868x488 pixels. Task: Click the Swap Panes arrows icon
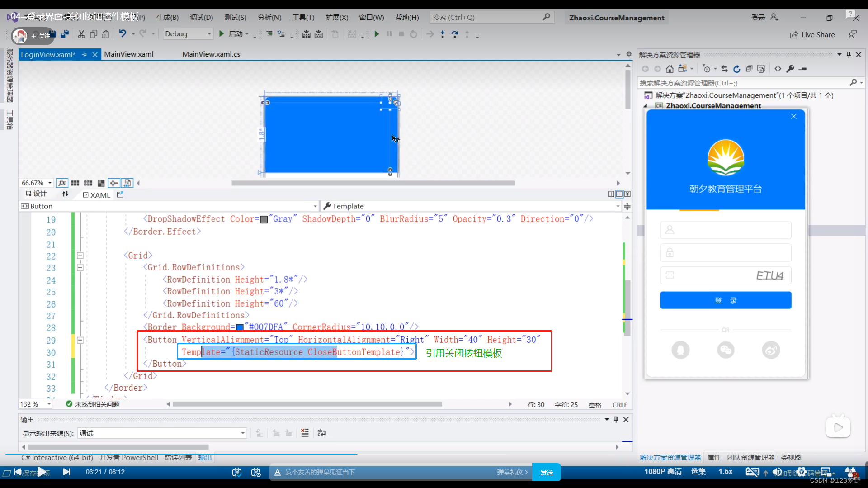tap(65, 194)
